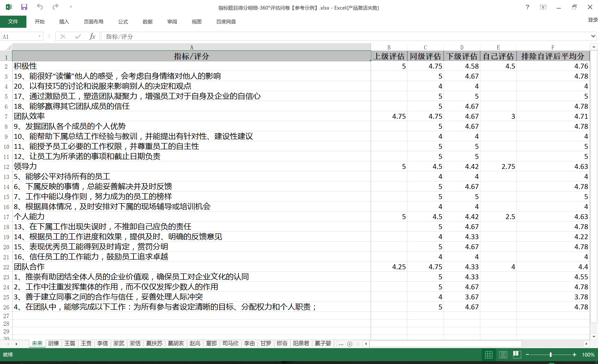This screenshot has height=364, width=598.
Task: Select the 阳泉君 sheet tab
Action: [x=301, y=343]
